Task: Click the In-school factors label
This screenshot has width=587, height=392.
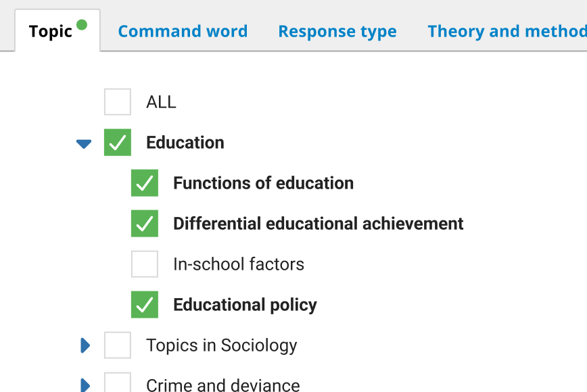Action: pyautogui.click(x=239, y=264)
